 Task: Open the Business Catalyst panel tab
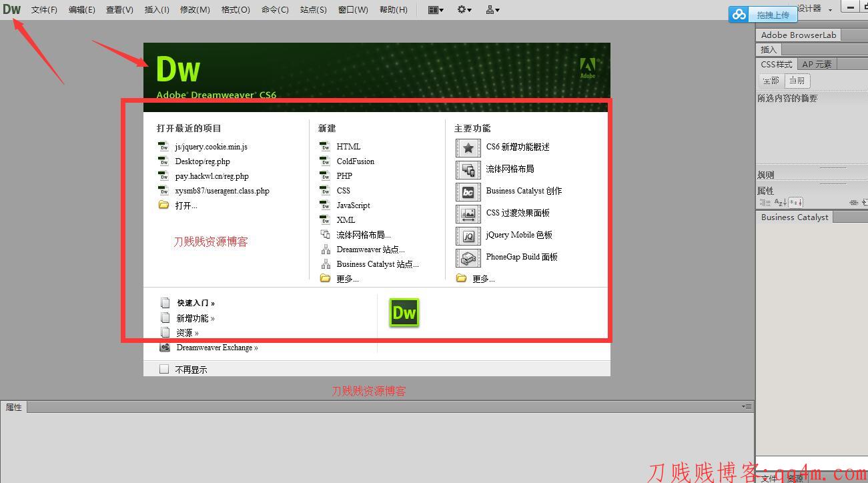795,217
